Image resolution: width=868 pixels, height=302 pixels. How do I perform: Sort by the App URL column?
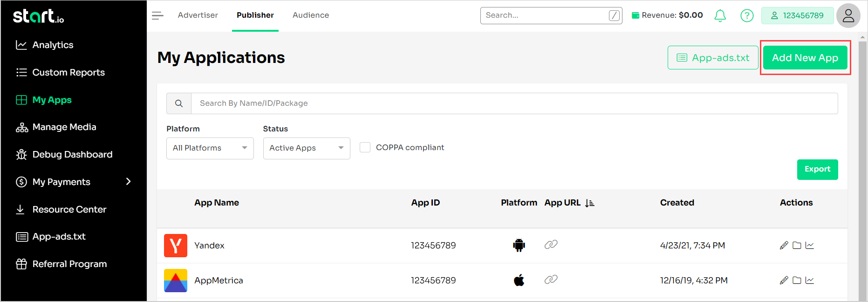point(589,203)
